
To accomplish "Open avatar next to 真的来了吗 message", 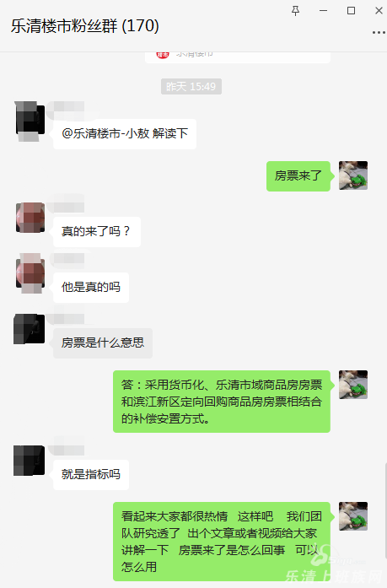I will point(30,218).
